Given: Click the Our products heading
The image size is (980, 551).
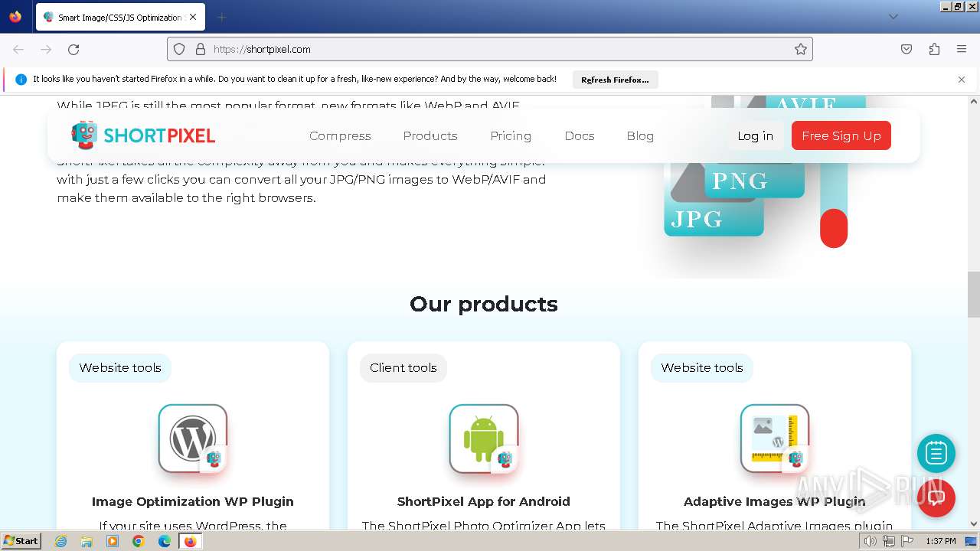Looking at the screenshot, I should [484, 304].
